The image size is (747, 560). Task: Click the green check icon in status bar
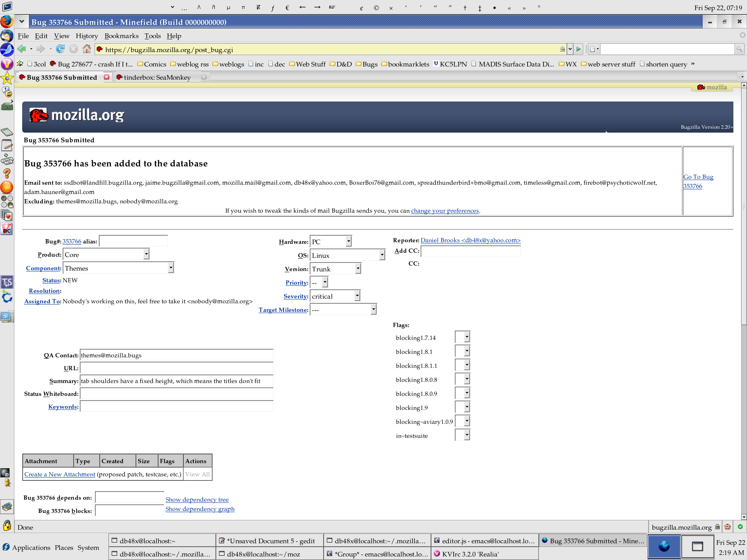(740, 527)
